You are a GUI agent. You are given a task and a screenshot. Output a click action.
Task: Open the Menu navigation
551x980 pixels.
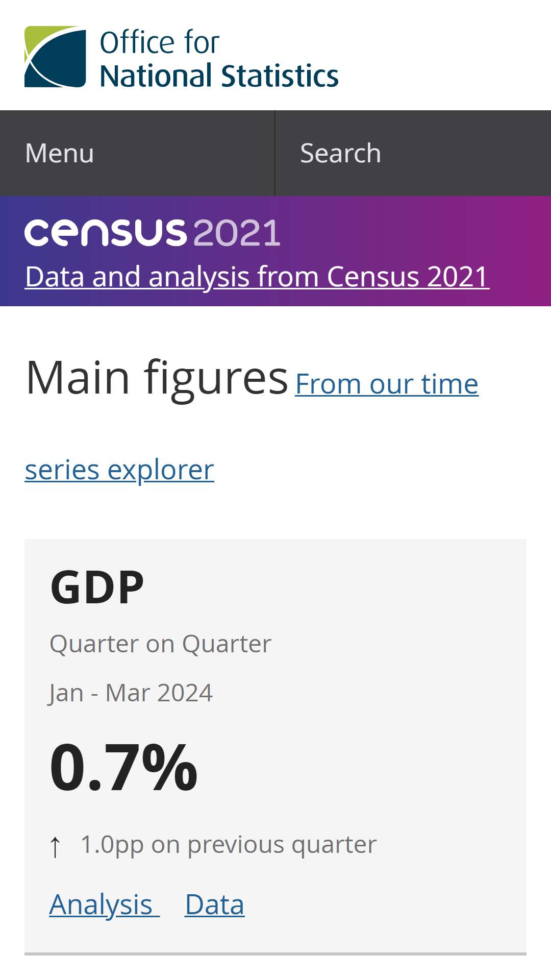(137, 153)
